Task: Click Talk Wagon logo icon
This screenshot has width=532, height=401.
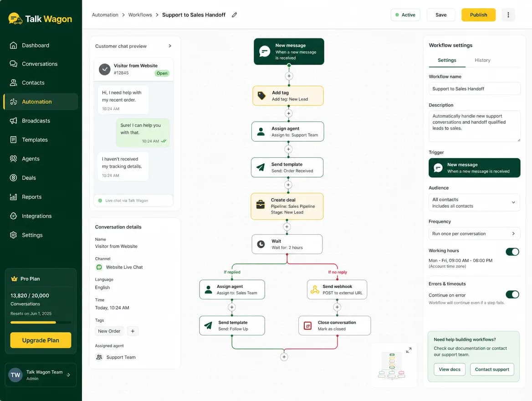Action: coord(15,19)
